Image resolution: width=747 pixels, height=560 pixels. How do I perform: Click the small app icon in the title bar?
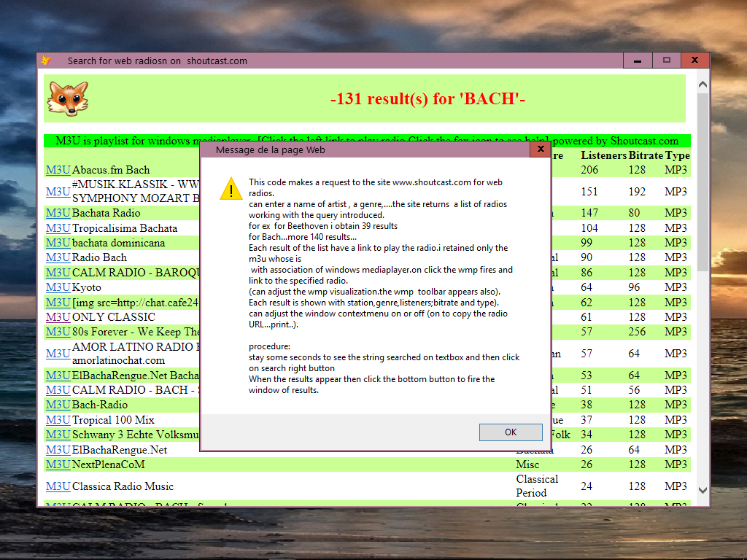[x=46, y=61]
